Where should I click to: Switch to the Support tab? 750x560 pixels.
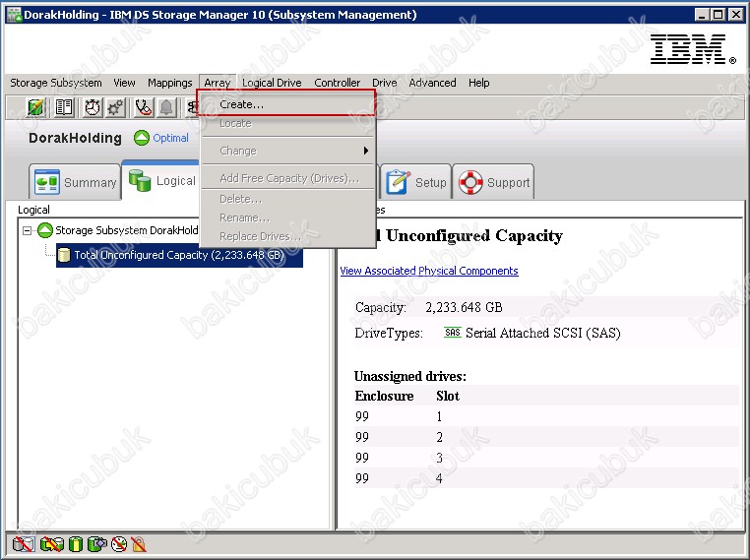tap(493, 182)
